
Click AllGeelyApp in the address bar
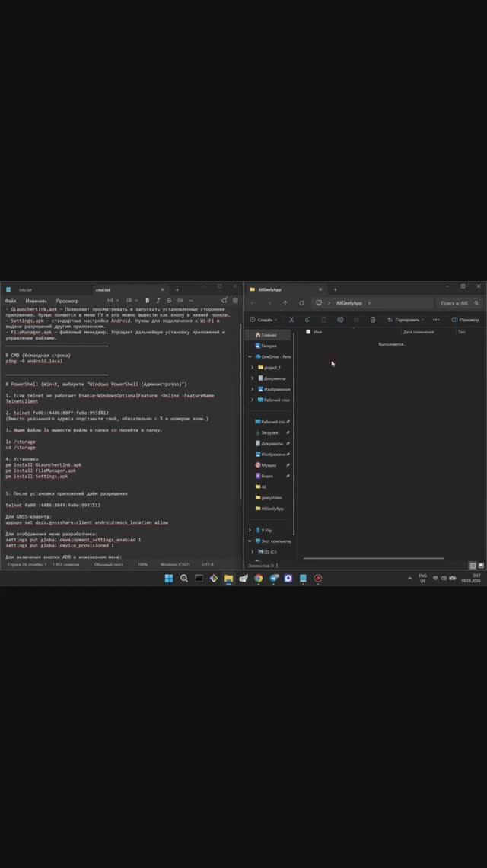349,303
